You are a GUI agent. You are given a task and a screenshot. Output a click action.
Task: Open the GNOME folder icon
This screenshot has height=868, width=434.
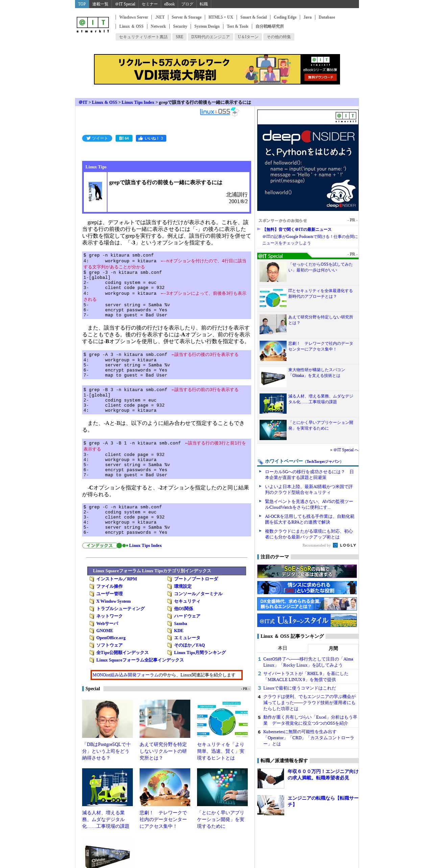coord(92,631)
